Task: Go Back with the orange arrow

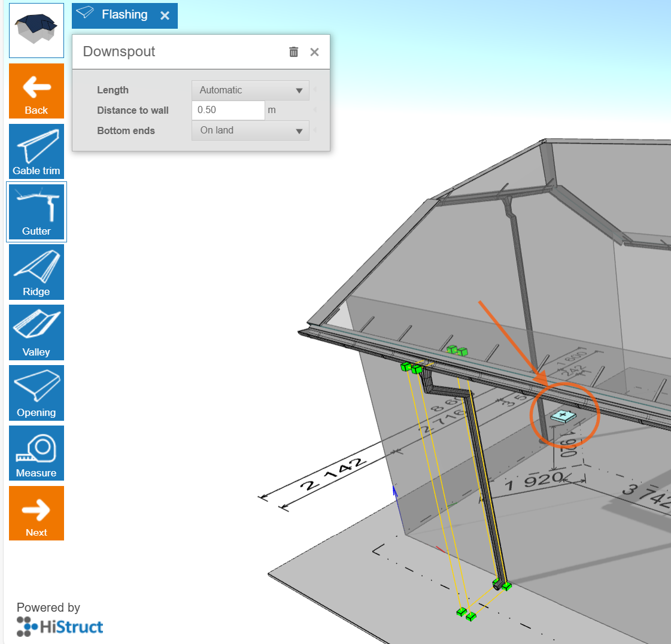Action: (37, 91)
